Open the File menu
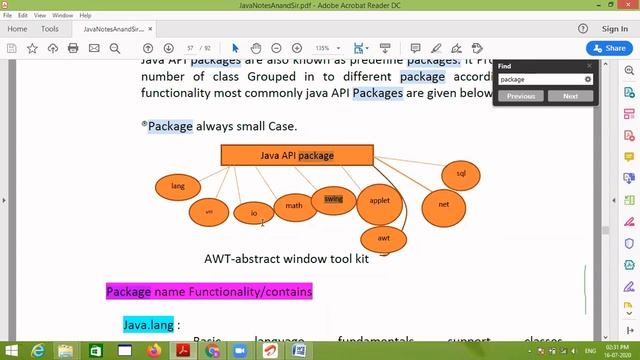The width and height of the screenshot is (640, 360). (x=7, y=15)
